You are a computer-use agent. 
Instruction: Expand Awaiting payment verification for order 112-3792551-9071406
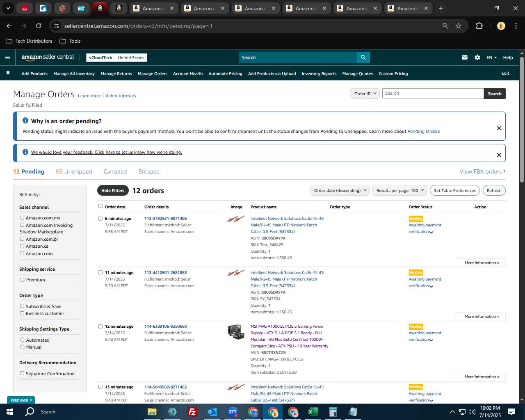coord(431,232)
